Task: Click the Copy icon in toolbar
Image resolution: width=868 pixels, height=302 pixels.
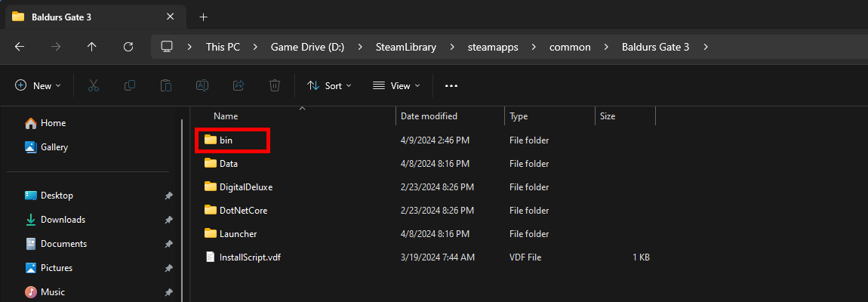Action: click(x=130, y=85)
